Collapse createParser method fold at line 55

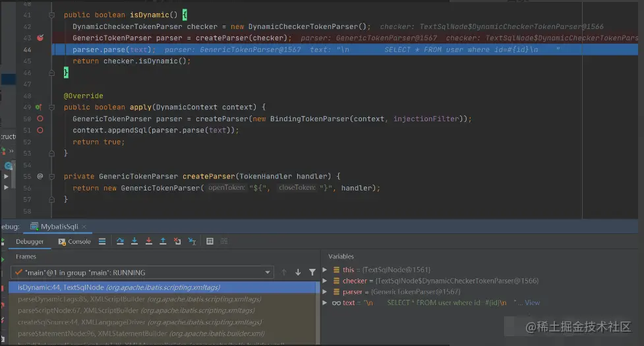coord(52,177)
